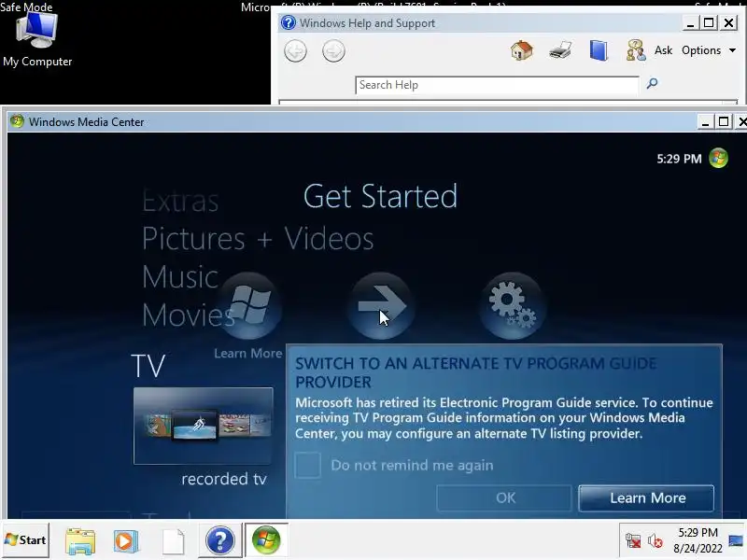Go forward in Windows Help and Support

pyautogui.click(x=333, y=51)
